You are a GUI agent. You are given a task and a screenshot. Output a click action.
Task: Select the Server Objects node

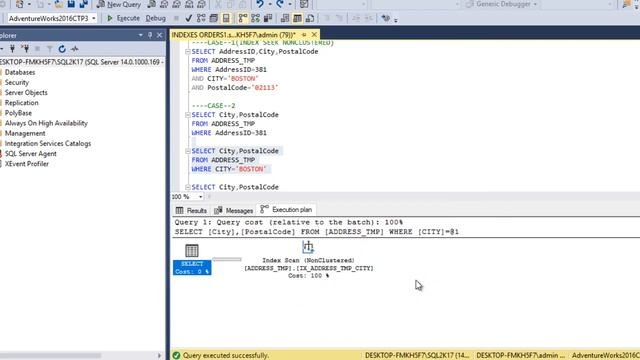26,93
